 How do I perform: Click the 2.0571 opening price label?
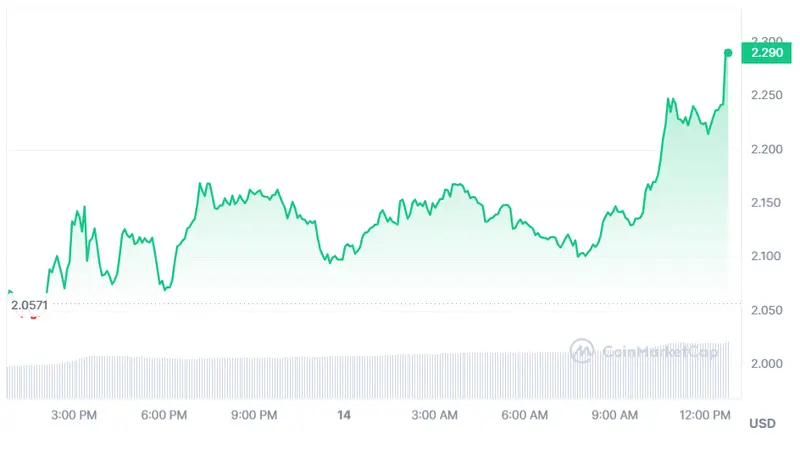coord(30,305)
